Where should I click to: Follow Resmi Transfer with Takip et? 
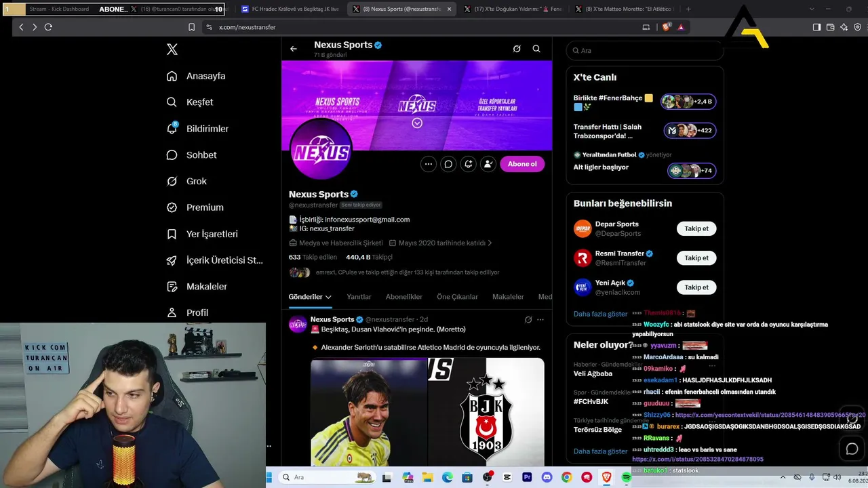pyautogui.click(x=696, y=258)
